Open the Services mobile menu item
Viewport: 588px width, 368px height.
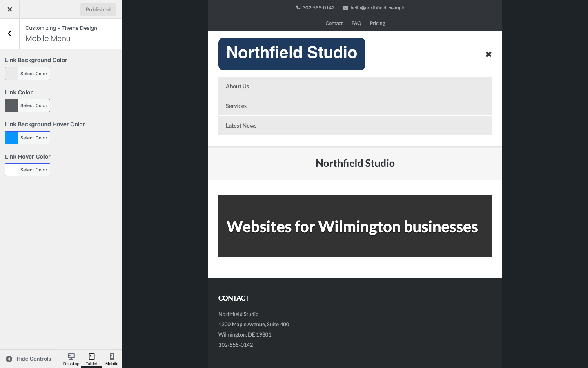point(355,106)
